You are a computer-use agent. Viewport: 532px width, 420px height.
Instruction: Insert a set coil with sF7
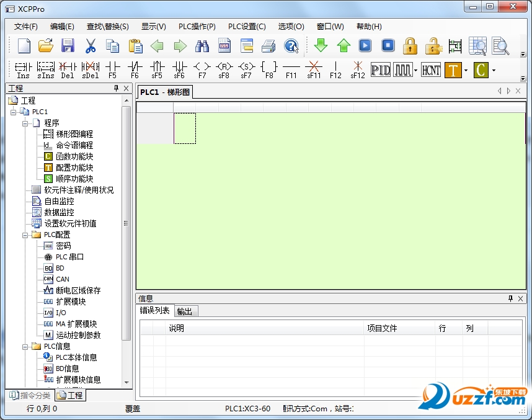[x=246, y=70]
